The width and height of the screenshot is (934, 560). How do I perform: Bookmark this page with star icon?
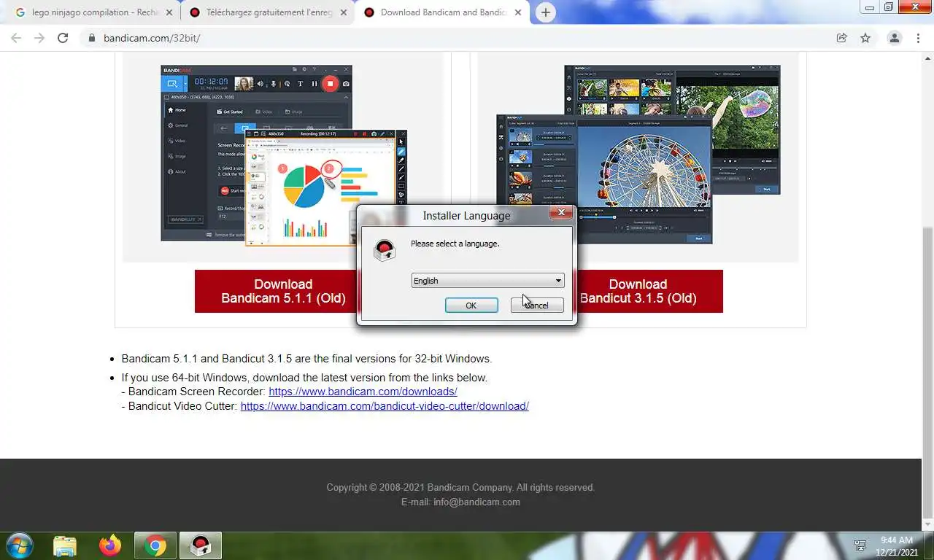pyautogui.click(x=865, y=38)
